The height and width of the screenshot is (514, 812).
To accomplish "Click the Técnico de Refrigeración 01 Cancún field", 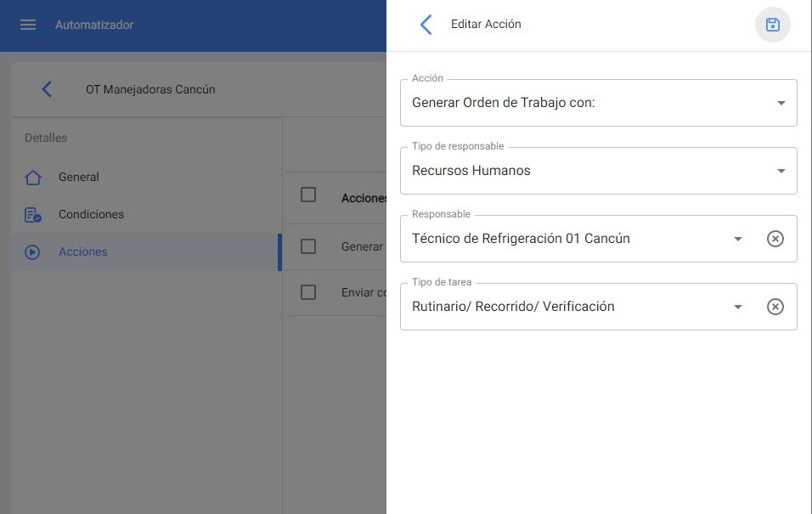I will pos(561,239).
